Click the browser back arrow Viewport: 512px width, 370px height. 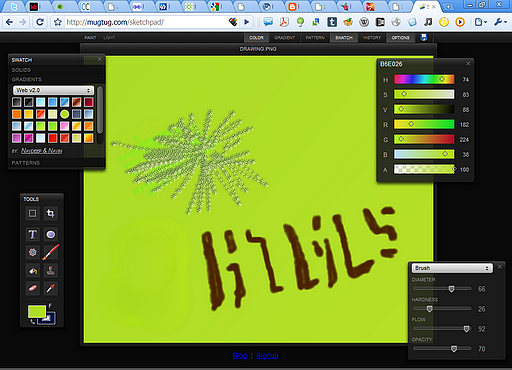pyautogui.click(x=9, y=22)
